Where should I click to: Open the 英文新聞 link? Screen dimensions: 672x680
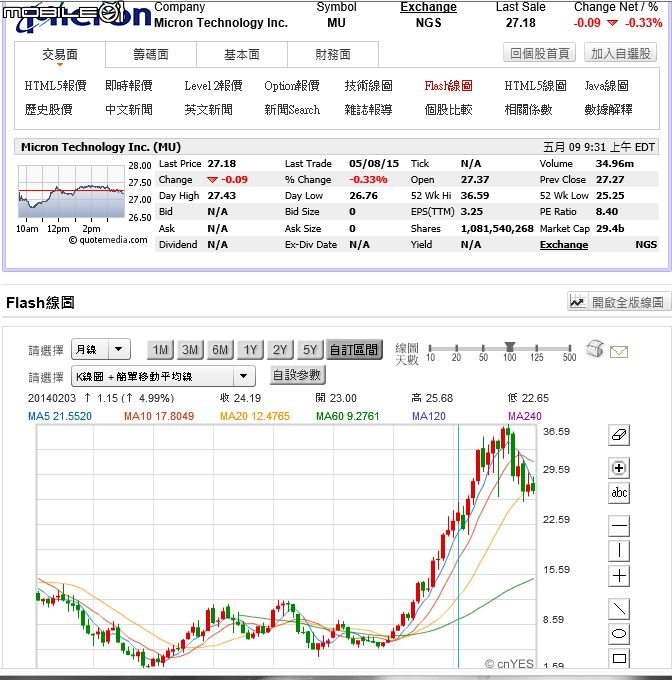209,110
